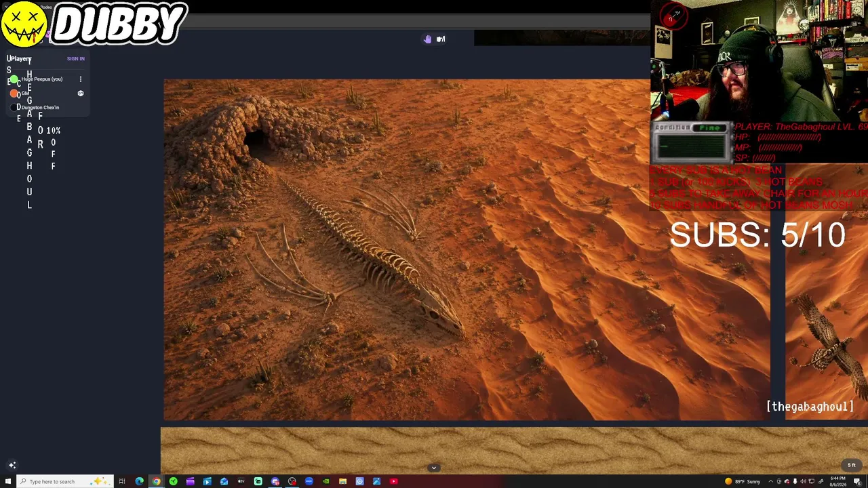Viewport: 868px width, 488px height.
Task: Click the Dungston Chex'in player name
Action: [x=40, y=107]
